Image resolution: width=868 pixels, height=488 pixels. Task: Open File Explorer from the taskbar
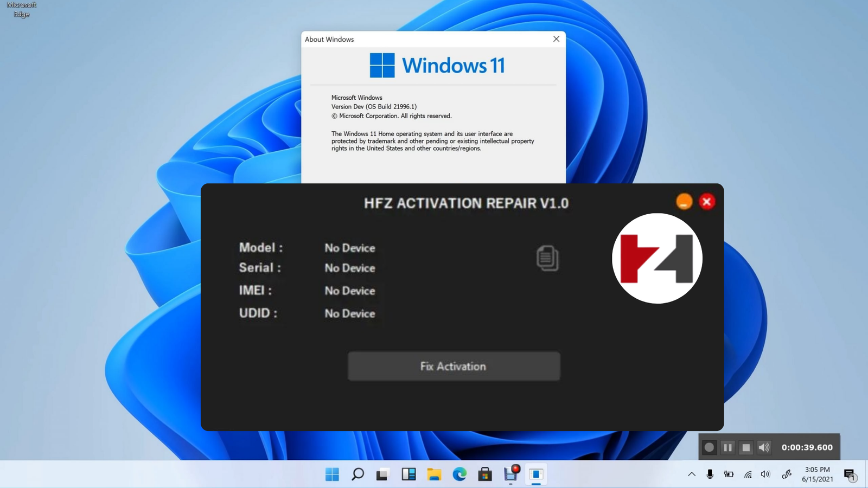point(433,474)
